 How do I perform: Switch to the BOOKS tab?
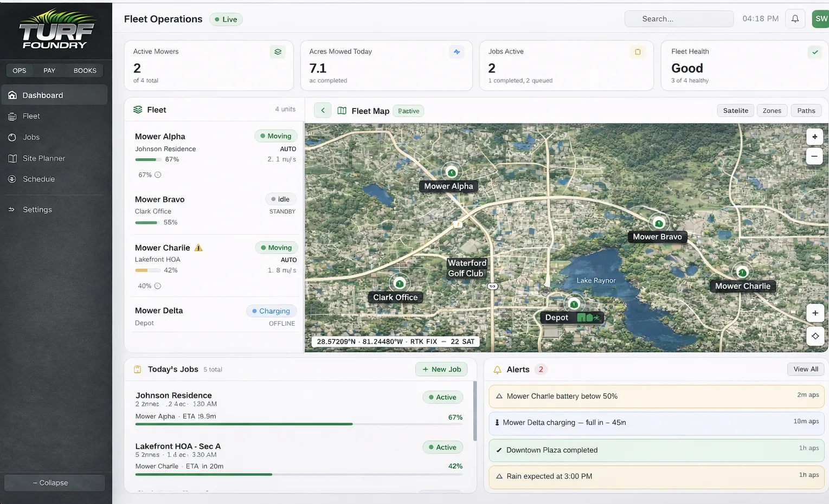(x=84, y=70)
